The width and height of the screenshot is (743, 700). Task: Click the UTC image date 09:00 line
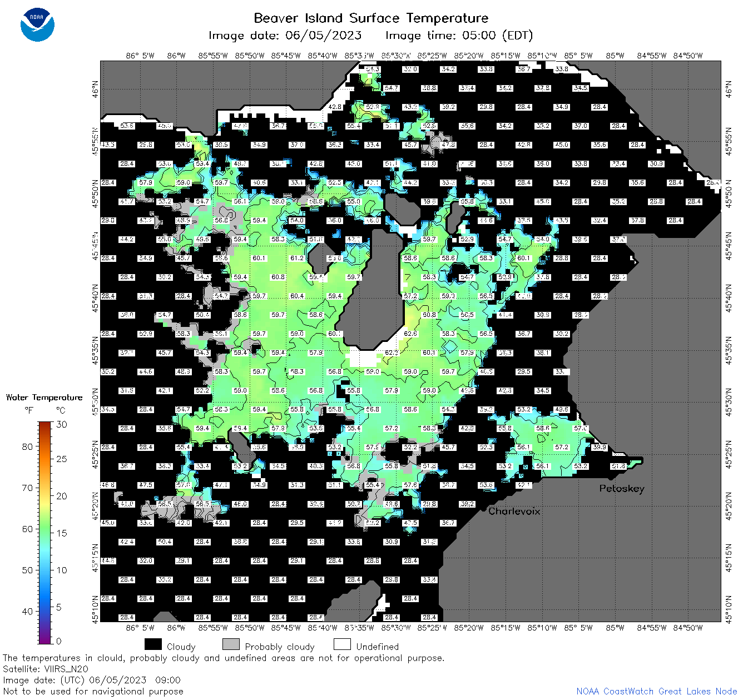[x=92, y=680]
